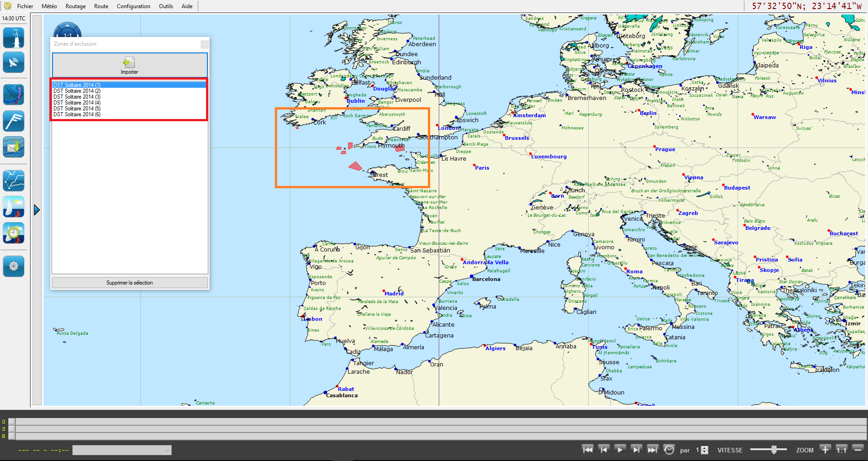
Task: Increase the 'par' step value
Action: pos(705,448)
